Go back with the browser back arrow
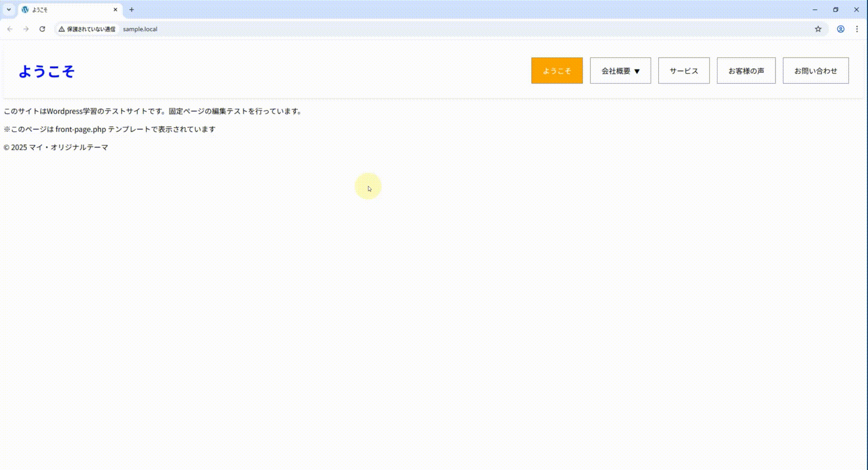 coord(9,29)
